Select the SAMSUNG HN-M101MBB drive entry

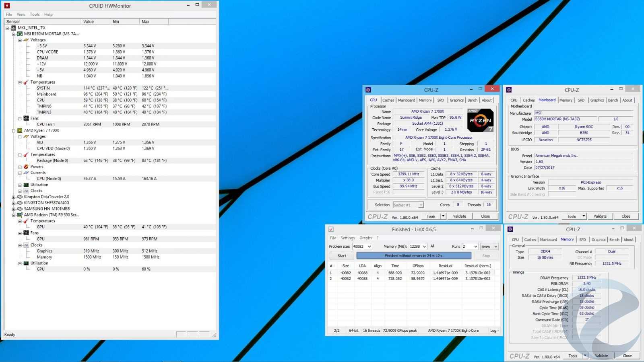(47, 209)
